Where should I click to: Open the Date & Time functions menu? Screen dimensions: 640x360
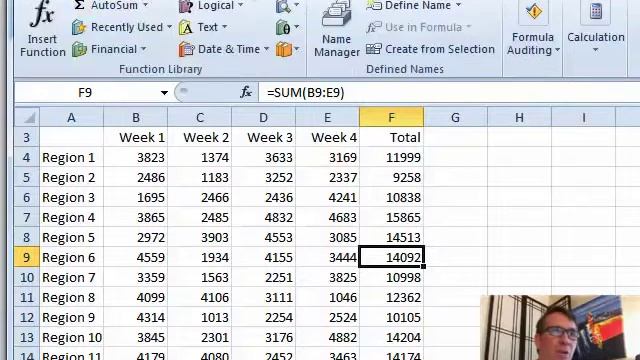tap(224, 49)
